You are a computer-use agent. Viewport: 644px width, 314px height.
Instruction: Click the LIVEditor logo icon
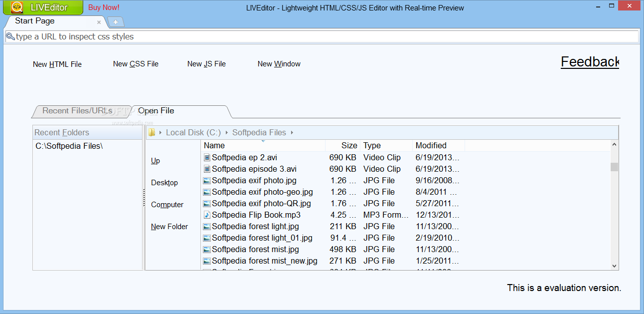coord(16,7)
